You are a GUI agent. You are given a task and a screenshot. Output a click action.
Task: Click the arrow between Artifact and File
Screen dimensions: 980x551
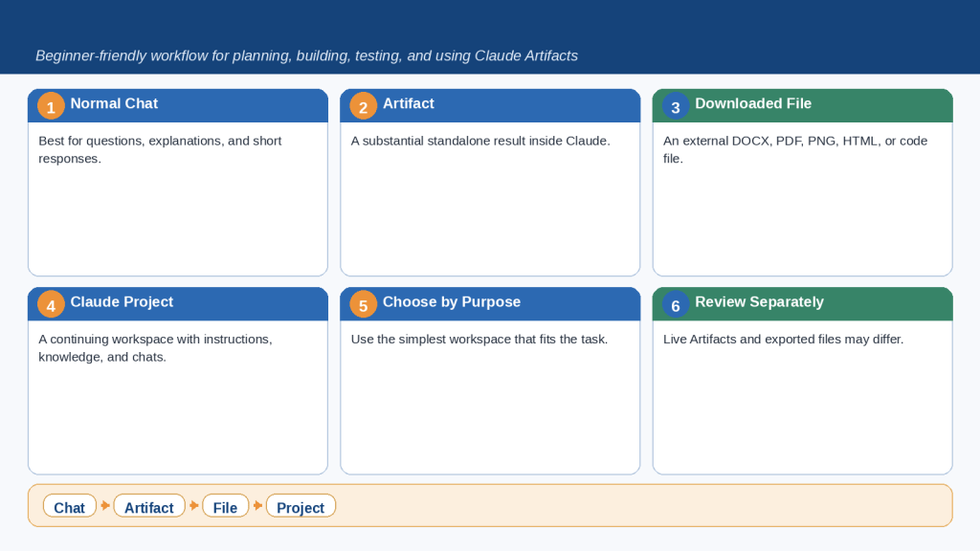pos(193,505)
